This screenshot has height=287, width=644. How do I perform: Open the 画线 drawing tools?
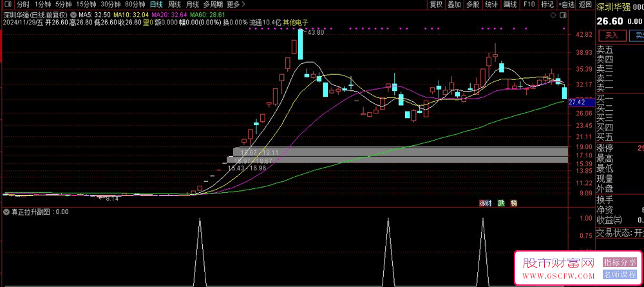click(x=509, y=5)
